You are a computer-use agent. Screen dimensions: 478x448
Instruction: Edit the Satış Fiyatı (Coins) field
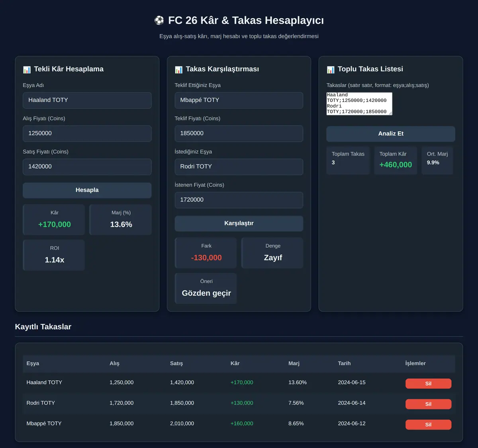(87, 167)
